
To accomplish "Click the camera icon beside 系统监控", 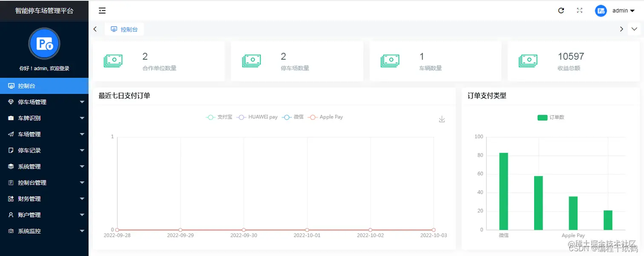I will pyautogui.click(x=11, y=231).
